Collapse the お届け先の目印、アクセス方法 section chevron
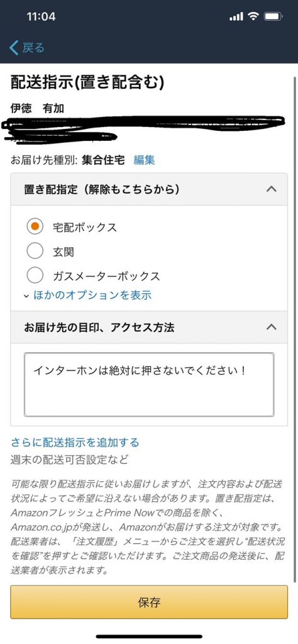Screen dimensions: 298x644 272,327
